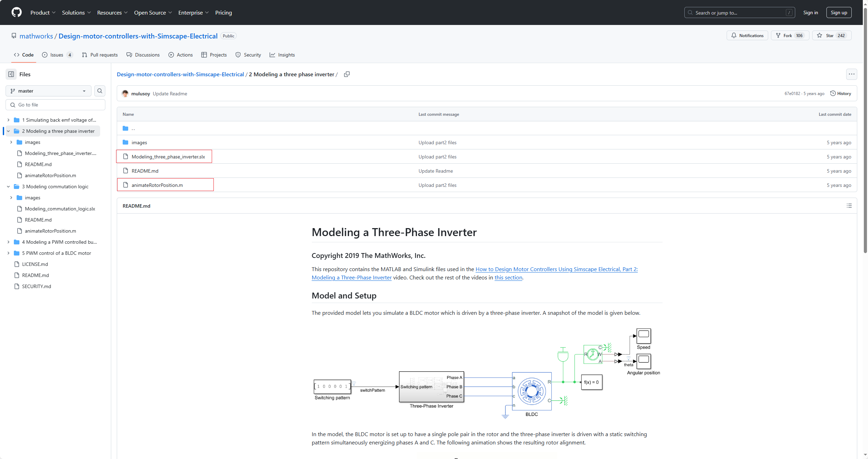Image resolution: width=868 pixels, height=459 pixels.
Task: Copy path icon next to breadcrumb
Action: [x=347, y=74]
